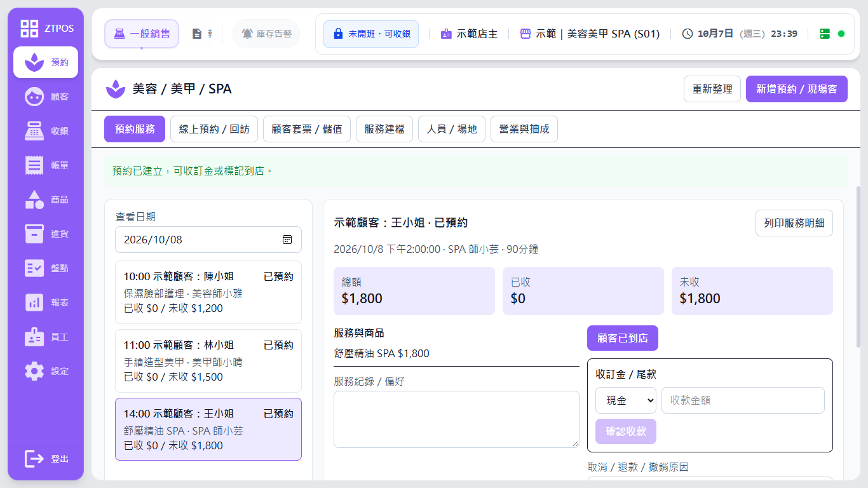The height and width of the screenshot is (488, 868).
Task: Click the 示範店主 ID badge icon
Action: [x=447, y=34]
